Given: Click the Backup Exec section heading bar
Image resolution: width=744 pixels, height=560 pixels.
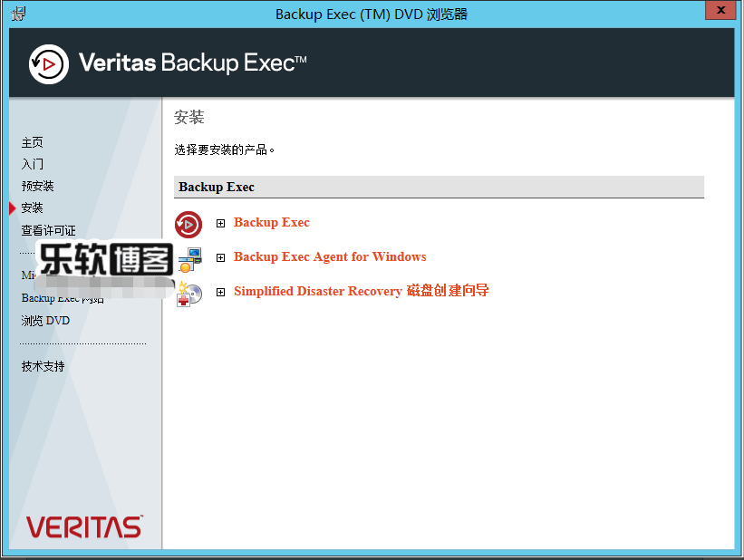Looking at the screenshot, I should (439, 187).
